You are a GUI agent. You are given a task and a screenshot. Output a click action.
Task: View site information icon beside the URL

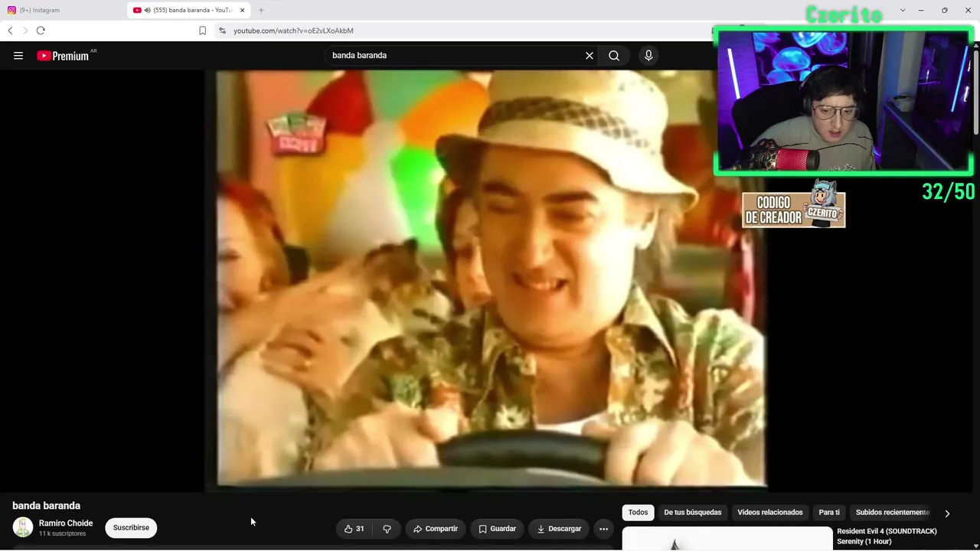[222, 31]
